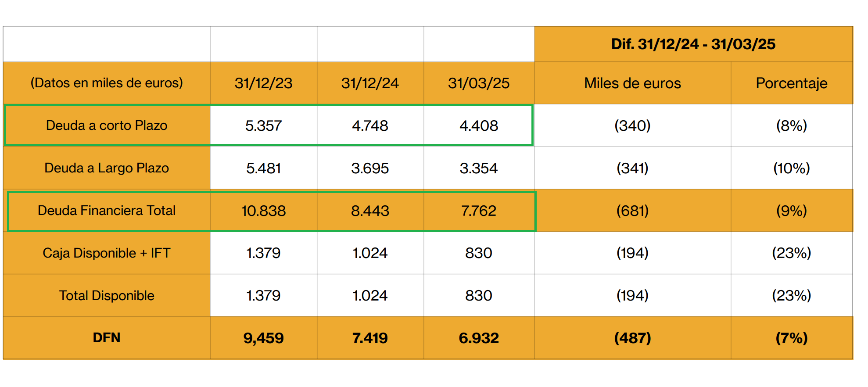Click the 'Dif. 31/12/24 - 31/03/25' header
Screen dimensions: 868x387
(693, 44)
